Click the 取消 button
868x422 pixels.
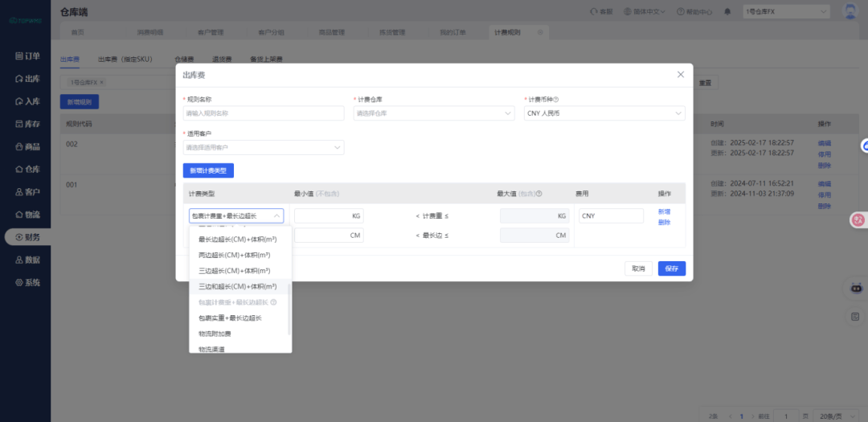tap(638, 268)
